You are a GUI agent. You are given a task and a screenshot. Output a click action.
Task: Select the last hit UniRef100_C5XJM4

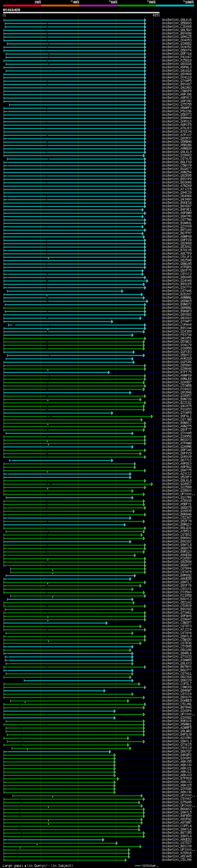(x=177, y=860)
